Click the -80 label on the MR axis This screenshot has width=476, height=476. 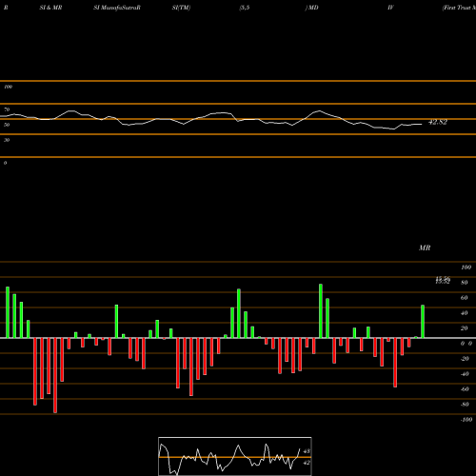[x=465, y=405]
